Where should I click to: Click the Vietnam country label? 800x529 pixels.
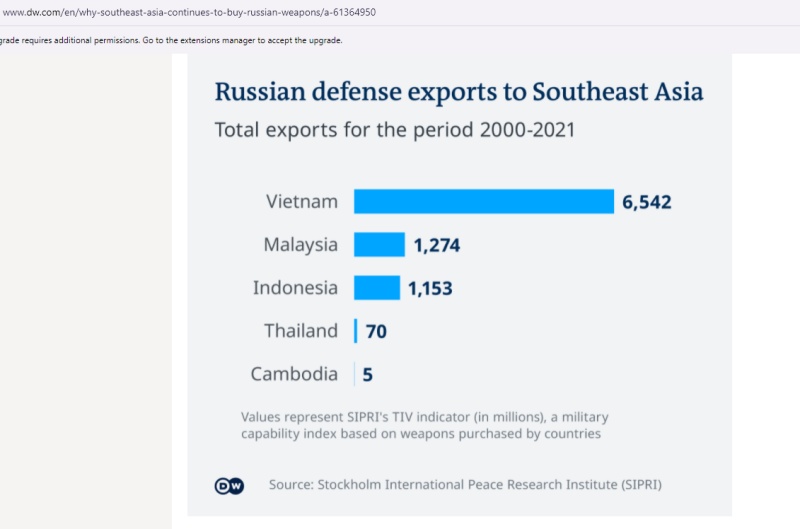(x=302, y=201)
